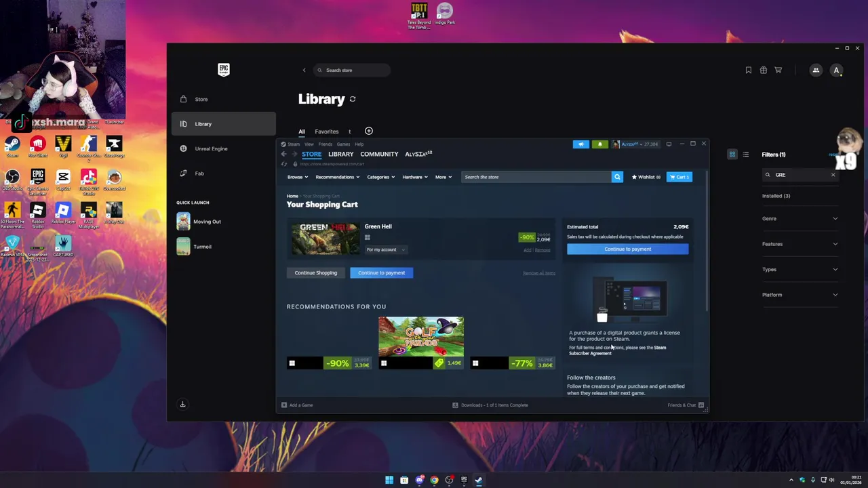868x488 pixels.
Task: Open Epic wishlist bookmark icon
Action: pos(749,70)
